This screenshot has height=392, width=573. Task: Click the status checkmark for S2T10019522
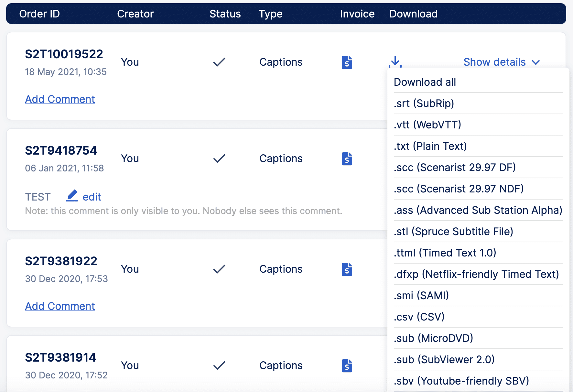219,62
